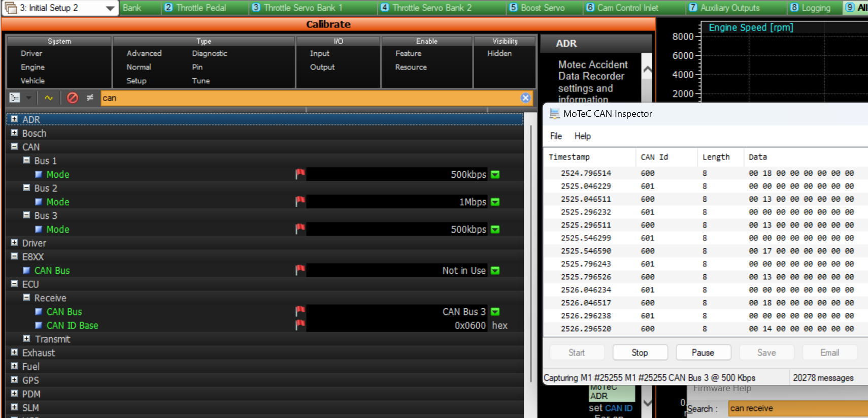The height and width of the screenshot is (418, 868).
Task: Collapse the Bus 1 node
Action: click(26, 160)
